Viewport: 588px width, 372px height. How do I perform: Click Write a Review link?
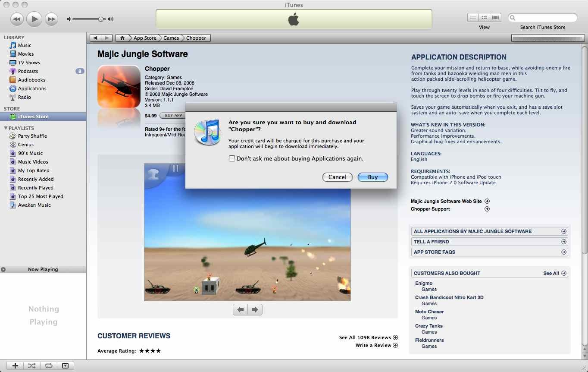click(x=376, y=345)
